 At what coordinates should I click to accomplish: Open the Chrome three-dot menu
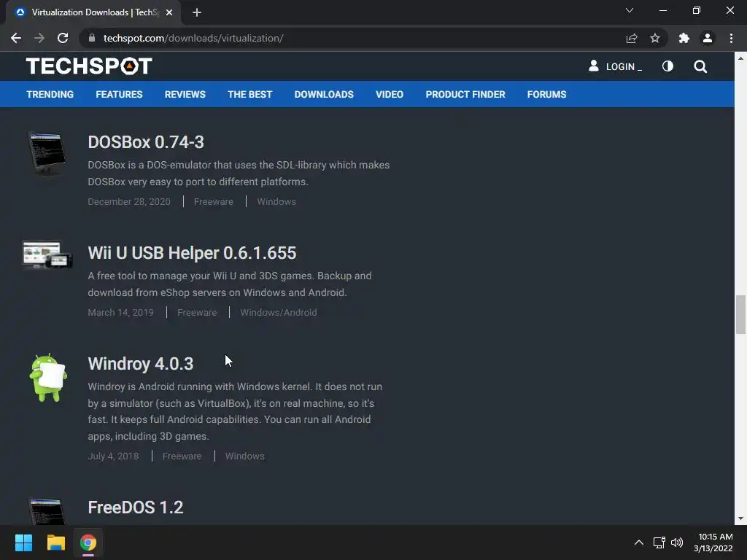731,38
